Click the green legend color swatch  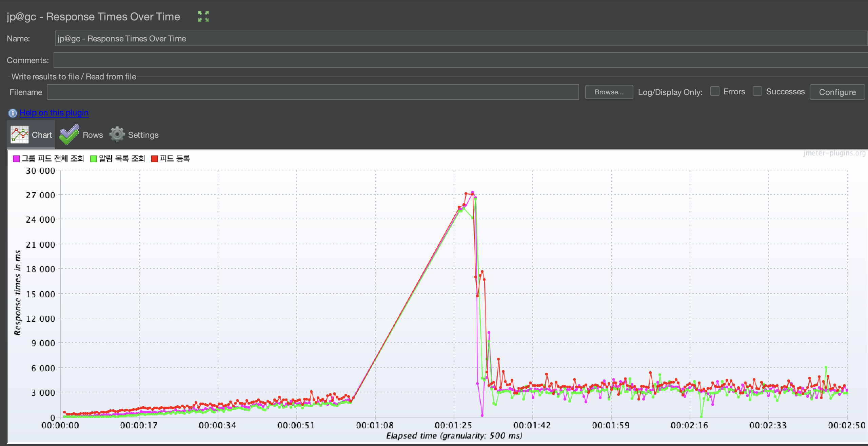point(94,159)
